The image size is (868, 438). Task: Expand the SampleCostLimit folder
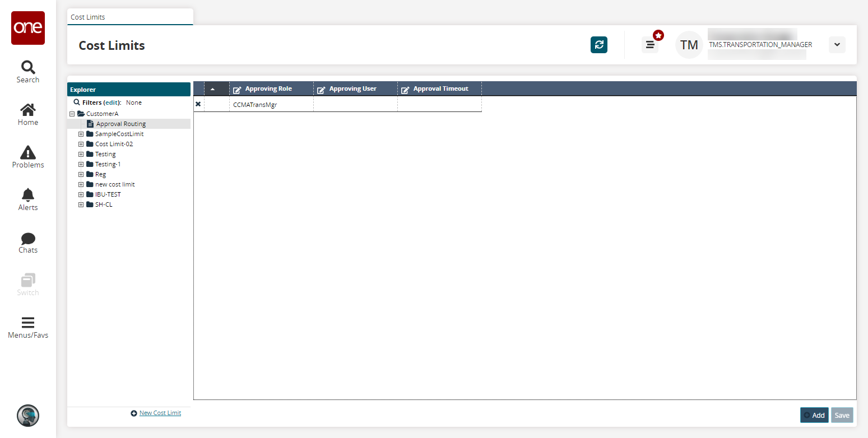coord(81,134)
